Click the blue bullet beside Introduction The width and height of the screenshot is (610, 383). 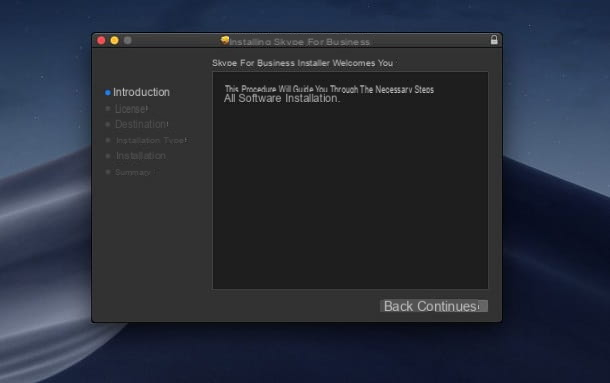[108, 93]
